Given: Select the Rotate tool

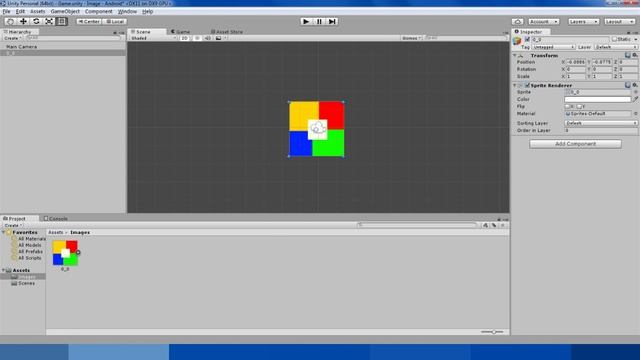Looking at the screenshot, I should pos(36,21).
